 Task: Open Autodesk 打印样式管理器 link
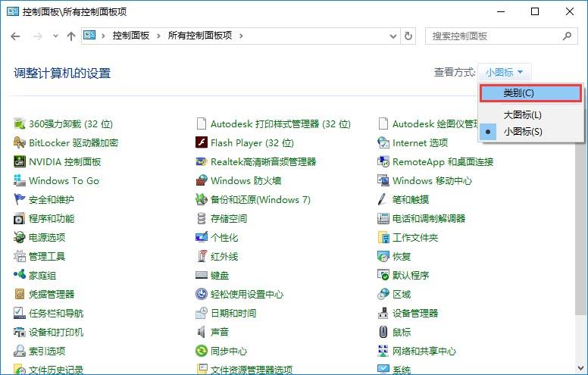(280, 123)
